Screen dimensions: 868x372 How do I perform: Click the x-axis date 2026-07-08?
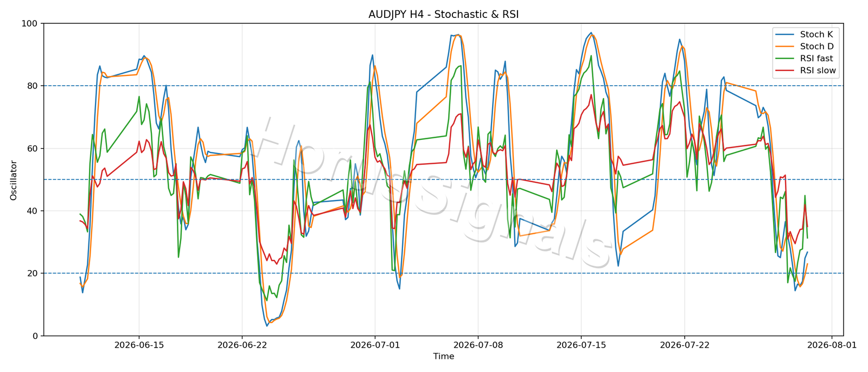click(478, 344)
